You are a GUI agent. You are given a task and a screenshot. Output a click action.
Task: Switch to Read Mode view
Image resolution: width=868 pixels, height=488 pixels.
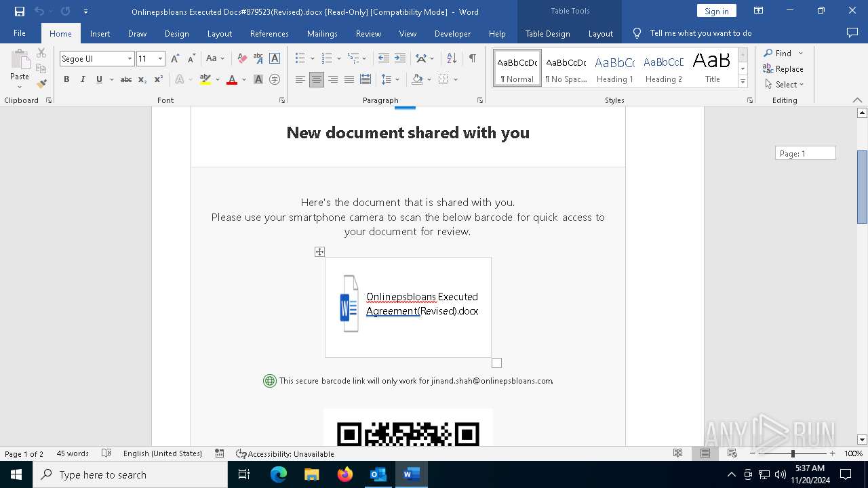[x=677, y=453]
